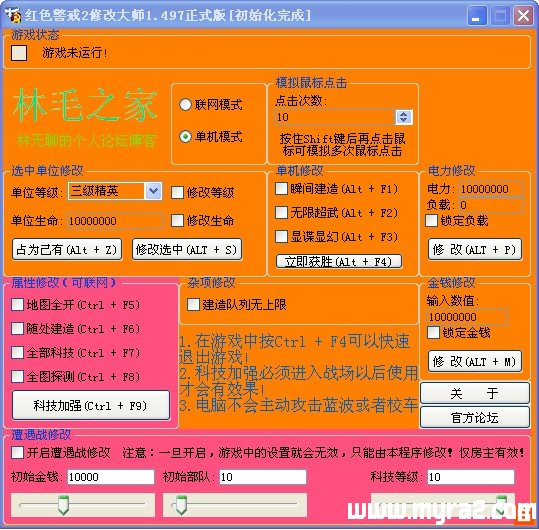Adjust the 初始部队 slider thumb

coord(181,505)
